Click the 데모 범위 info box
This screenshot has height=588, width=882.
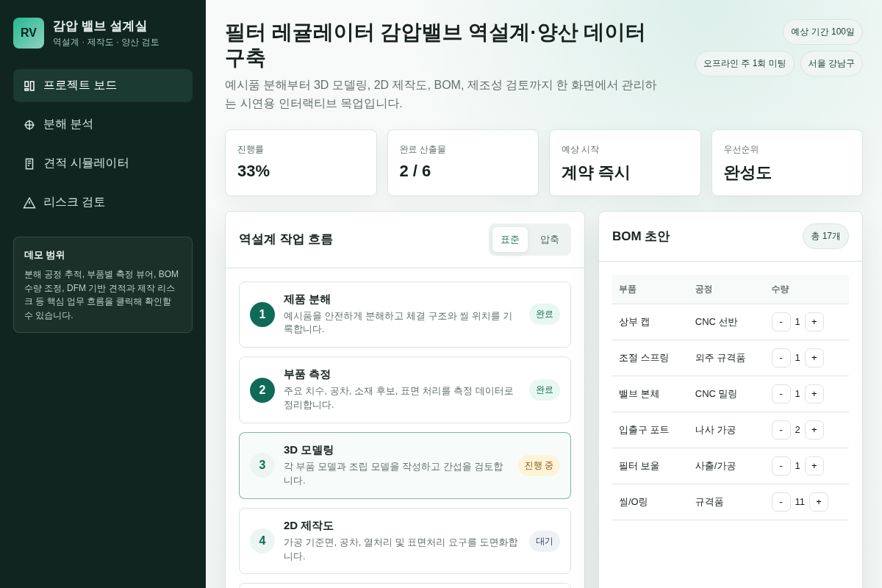103,285
